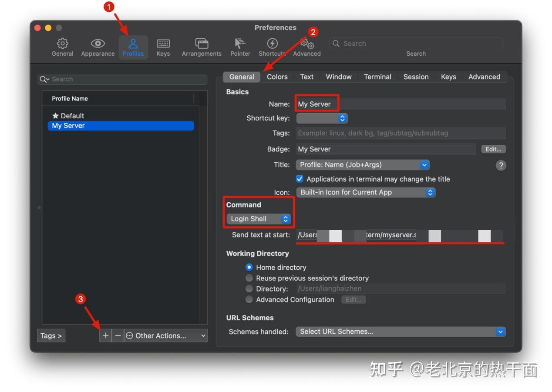Open the General preferences pane
This screenshot has height=392, width=552.
coord(62,47)
